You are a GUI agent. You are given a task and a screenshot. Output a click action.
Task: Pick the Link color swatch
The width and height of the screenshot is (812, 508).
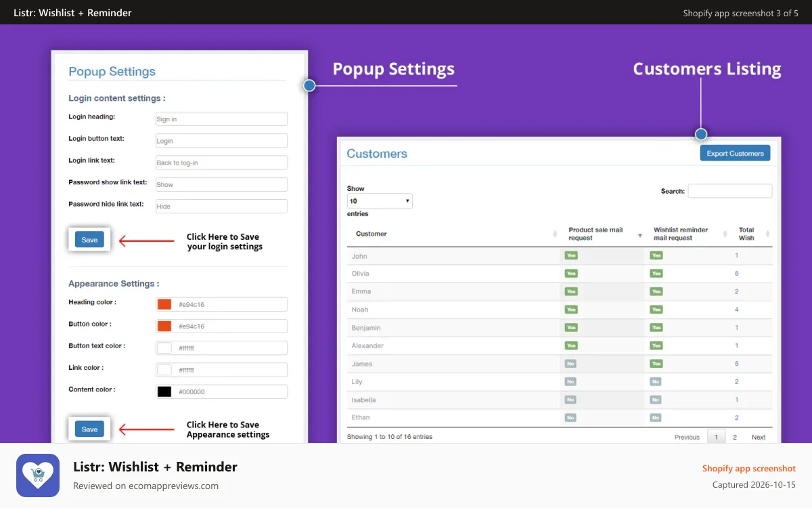tap(164, 370)
